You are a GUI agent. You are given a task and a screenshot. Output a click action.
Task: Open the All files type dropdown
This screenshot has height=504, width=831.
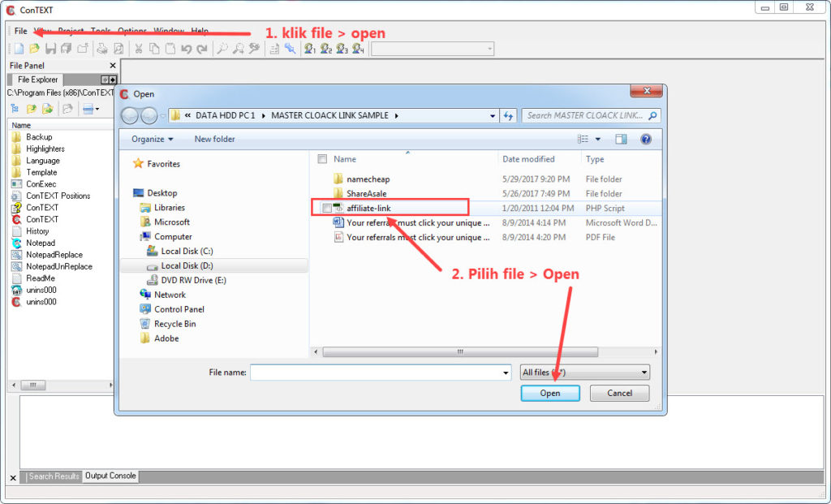coord(585,373)
